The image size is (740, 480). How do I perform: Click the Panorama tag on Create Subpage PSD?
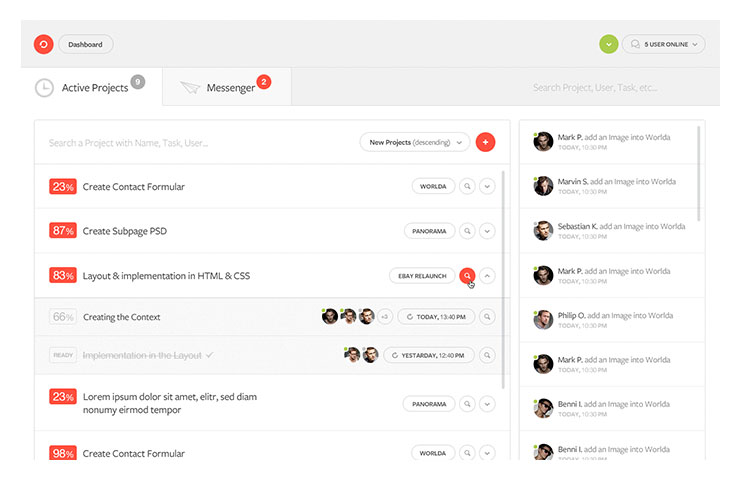429,231
